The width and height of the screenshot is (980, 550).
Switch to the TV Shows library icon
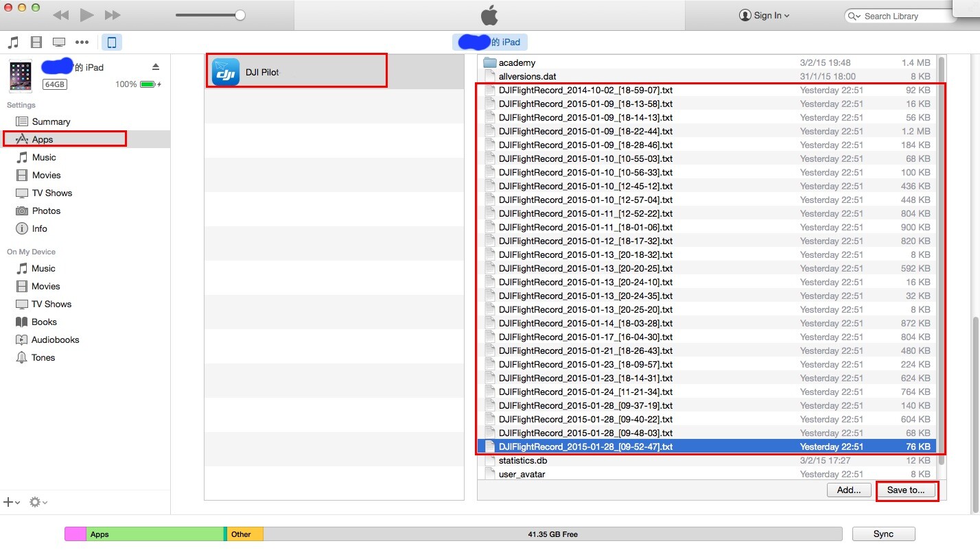point(59,43)
